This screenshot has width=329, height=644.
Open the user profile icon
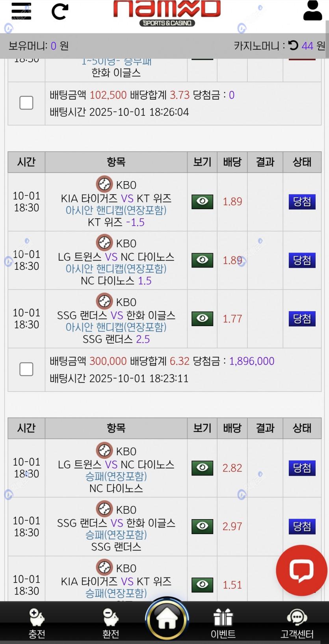pyautogui.click(x=312, y=11)
